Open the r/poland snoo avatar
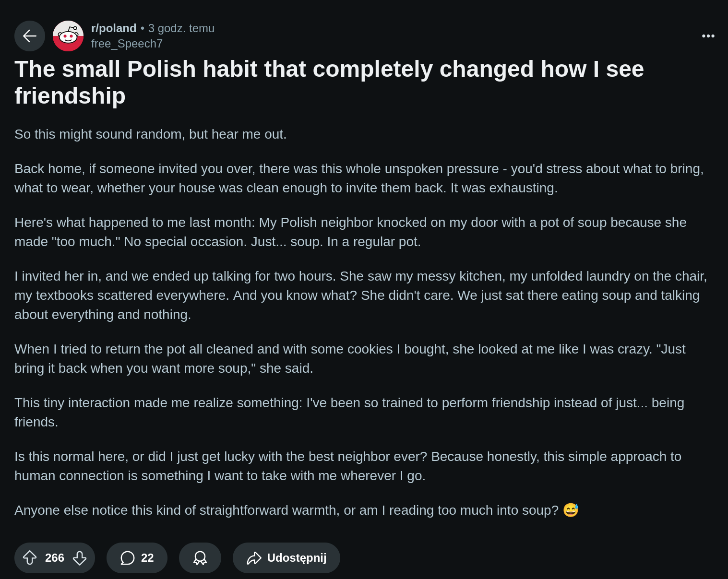728x579 pixels. click(68, 36)
